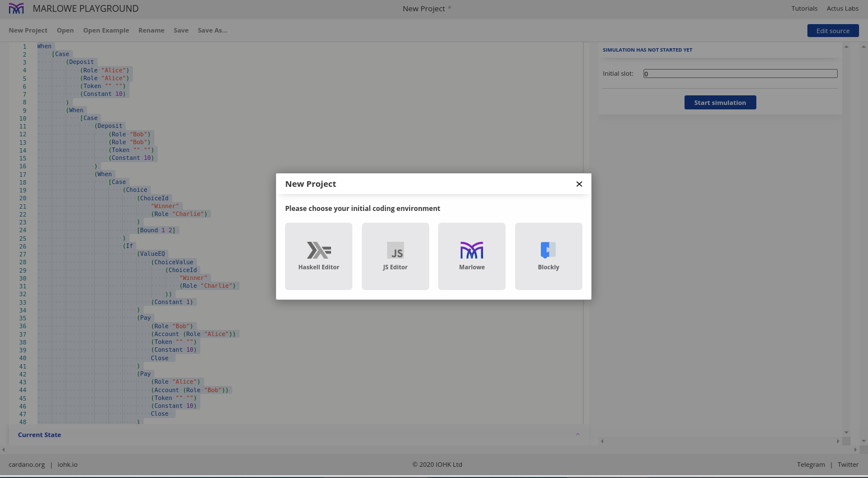Viewport: 868px width, 478px height.
Task: Open the Tutorials link
Action: [x=804, y=8]
